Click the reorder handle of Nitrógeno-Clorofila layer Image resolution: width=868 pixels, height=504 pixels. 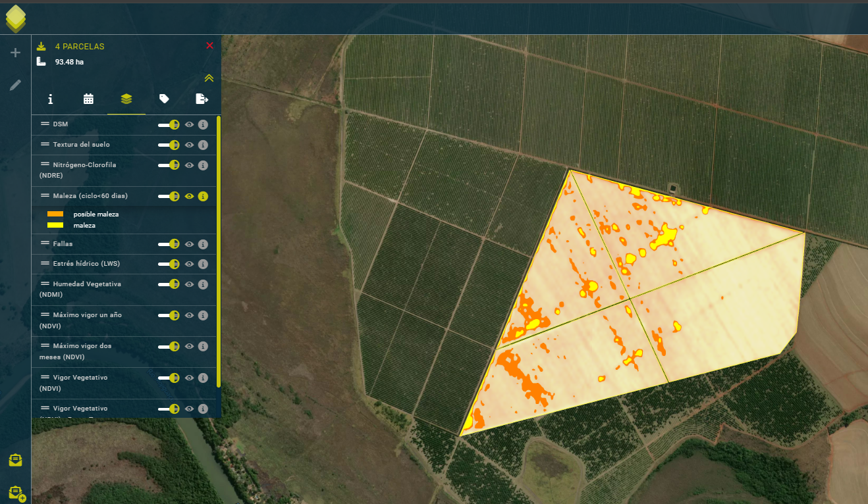pyautogui.click(x=45, y=164)
